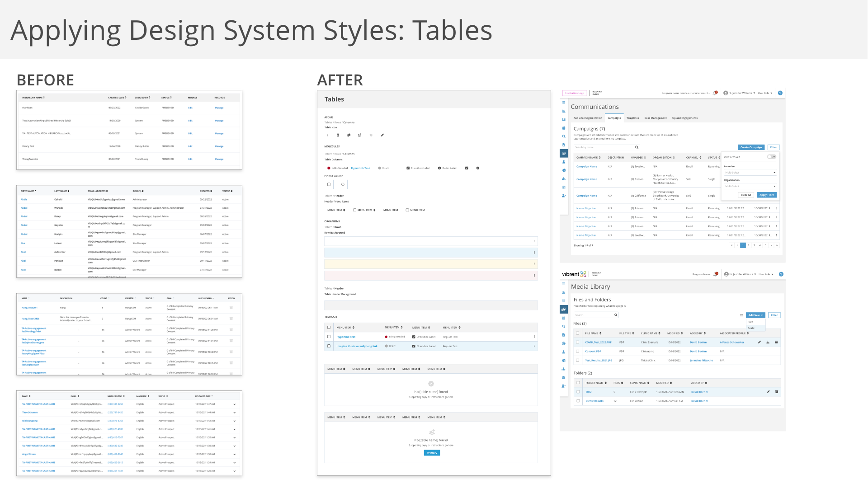Toggle the View Archived switch
868x488 pixels.
[771, 157]
